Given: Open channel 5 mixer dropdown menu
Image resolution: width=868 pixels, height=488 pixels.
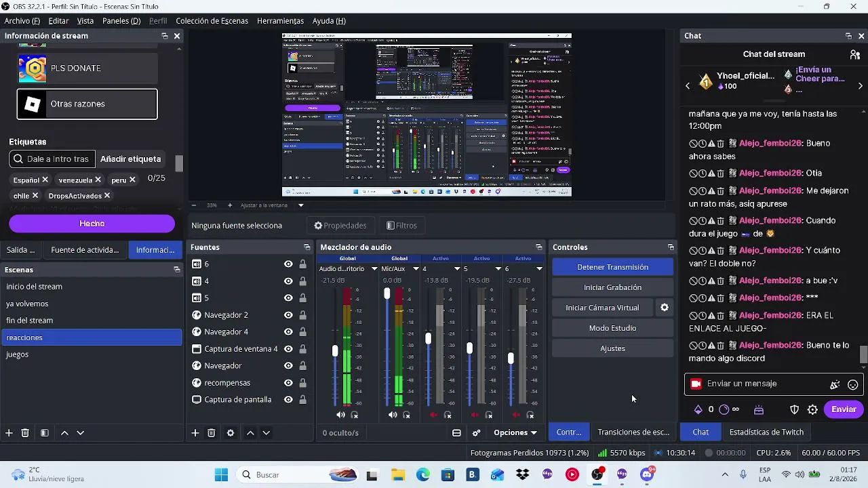Looking at the screenshot, I should 498,269.
